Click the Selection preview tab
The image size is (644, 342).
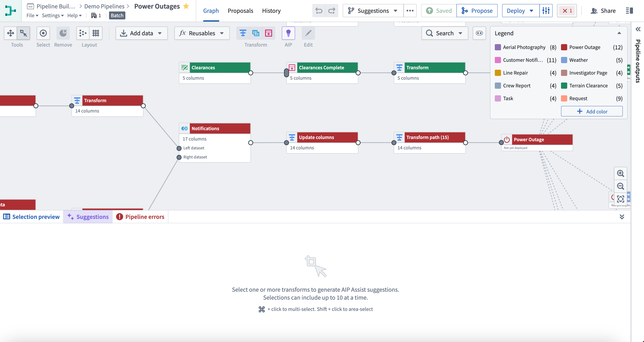coord(32,216)
